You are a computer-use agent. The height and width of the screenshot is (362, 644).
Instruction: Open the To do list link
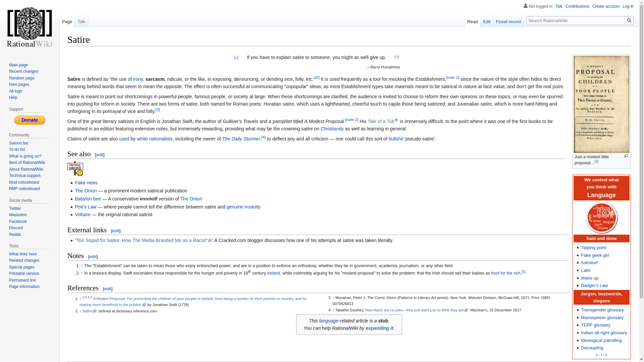17,149
